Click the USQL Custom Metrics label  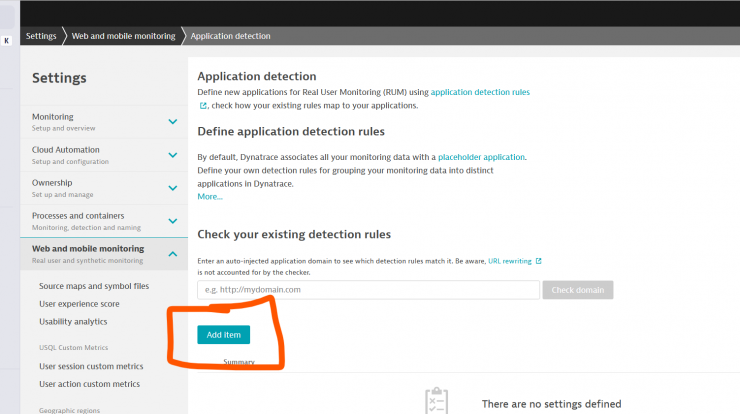coord(74,347)
